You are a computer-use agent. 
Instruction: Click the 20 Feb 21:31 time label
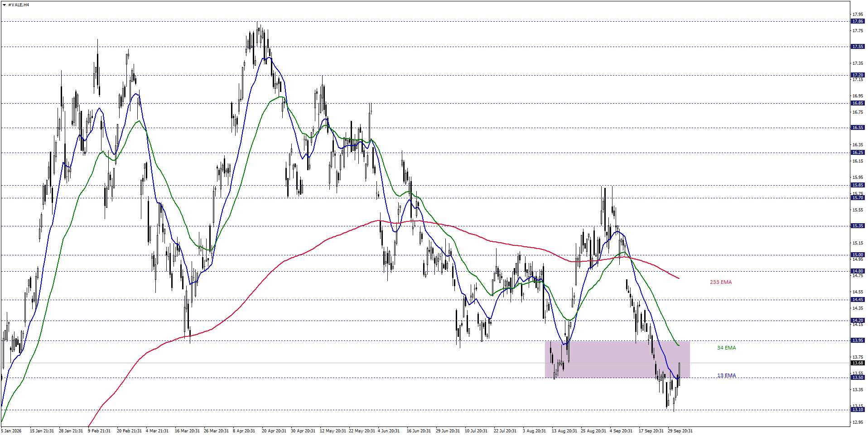pyautogui.click(x=129, y=431)
